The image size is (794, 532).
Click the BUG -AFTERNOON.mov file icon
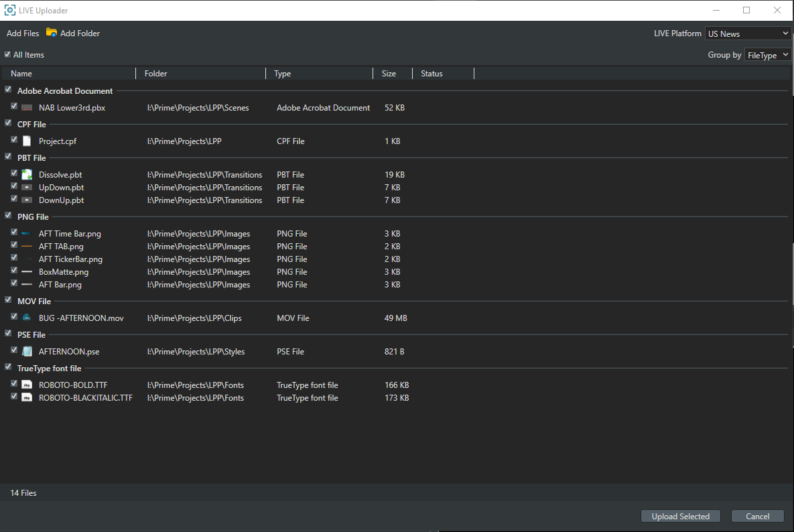coord(27,318)
